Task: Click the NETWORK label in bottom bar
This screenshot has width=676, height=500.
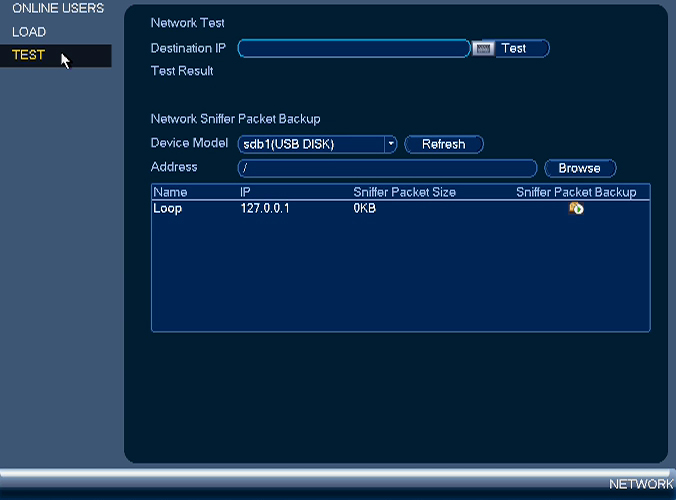Action: pos(641,484)
